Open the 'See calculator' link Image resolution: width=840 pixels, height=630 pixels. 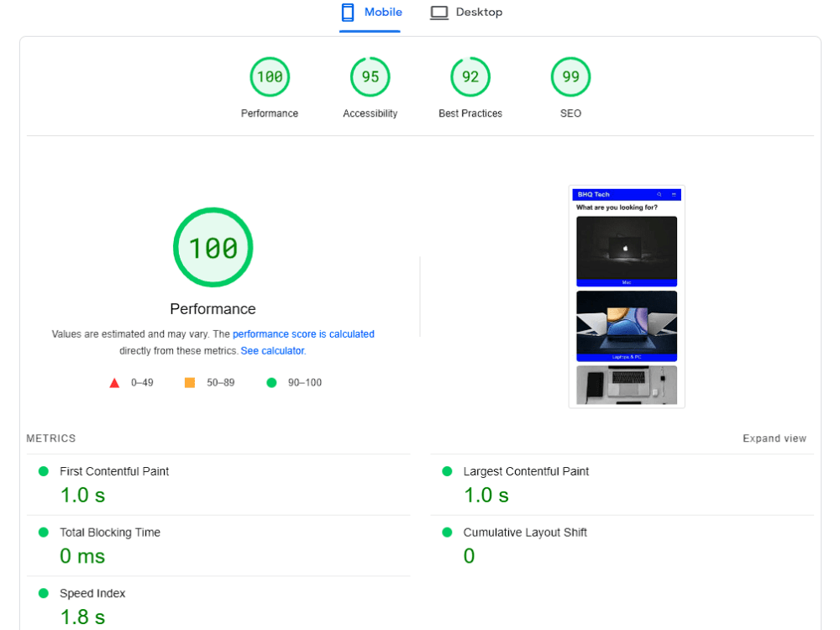coord(273,351)
